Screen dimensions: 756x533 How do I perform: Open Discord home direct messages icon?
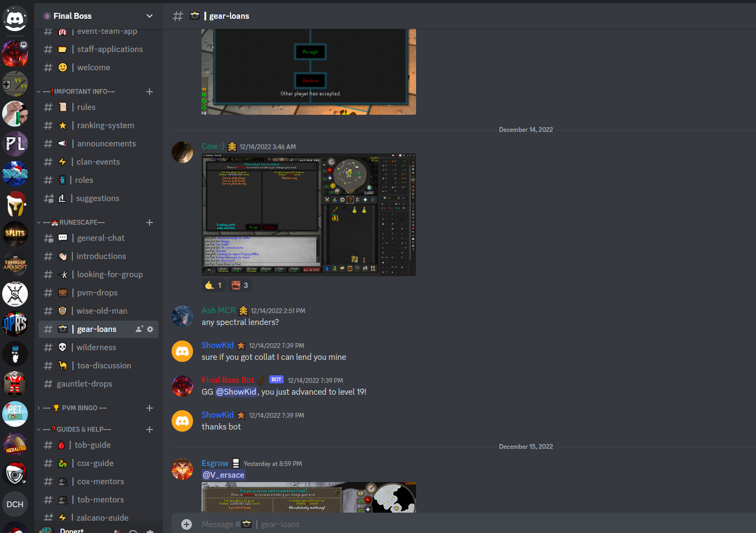pyautogui.click(x=15, y=19)
